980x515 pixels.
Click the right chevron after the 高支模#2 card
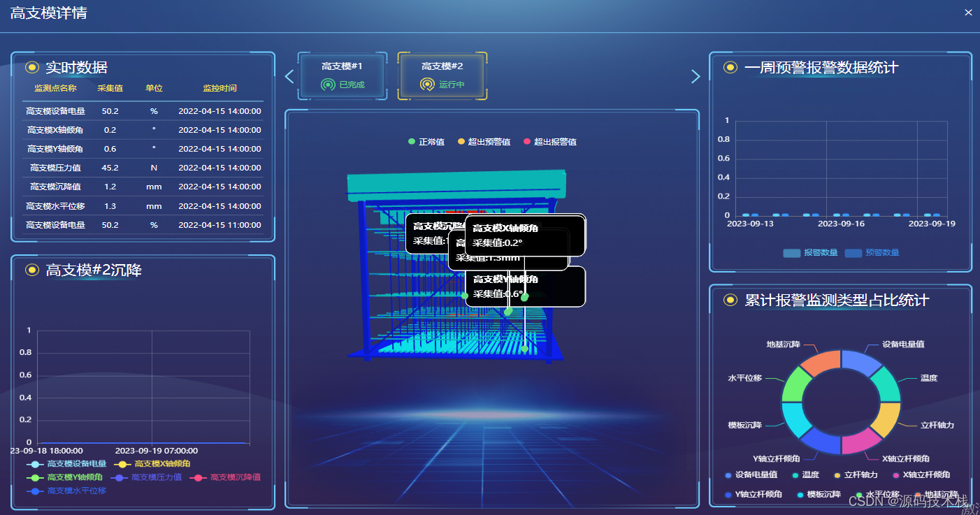(695, 76)
